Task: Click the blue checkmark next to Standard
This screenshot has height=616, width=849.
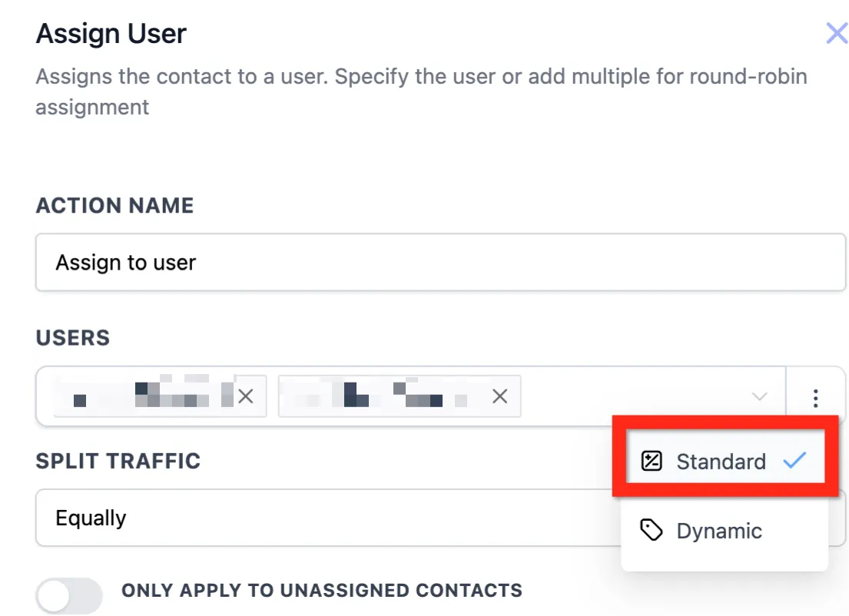Action: (x=794, y=461)
